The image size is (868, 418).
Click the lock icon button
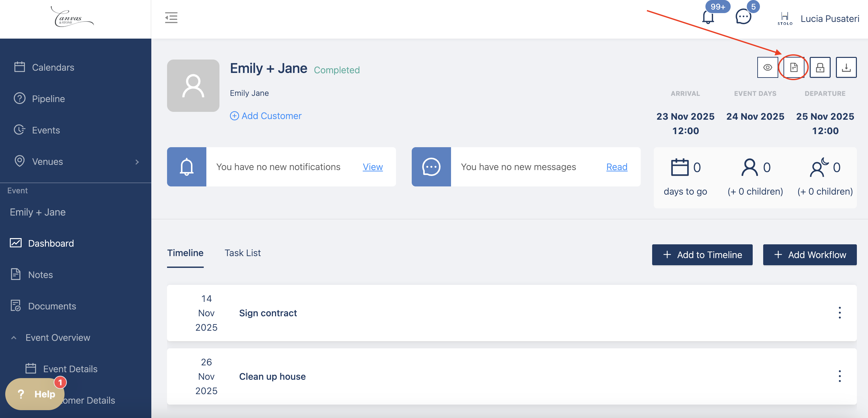point(820,67)
